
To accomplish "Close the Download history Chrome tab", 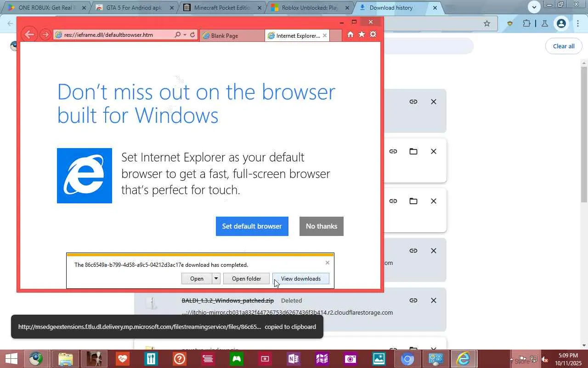I will tap(435, 8).
